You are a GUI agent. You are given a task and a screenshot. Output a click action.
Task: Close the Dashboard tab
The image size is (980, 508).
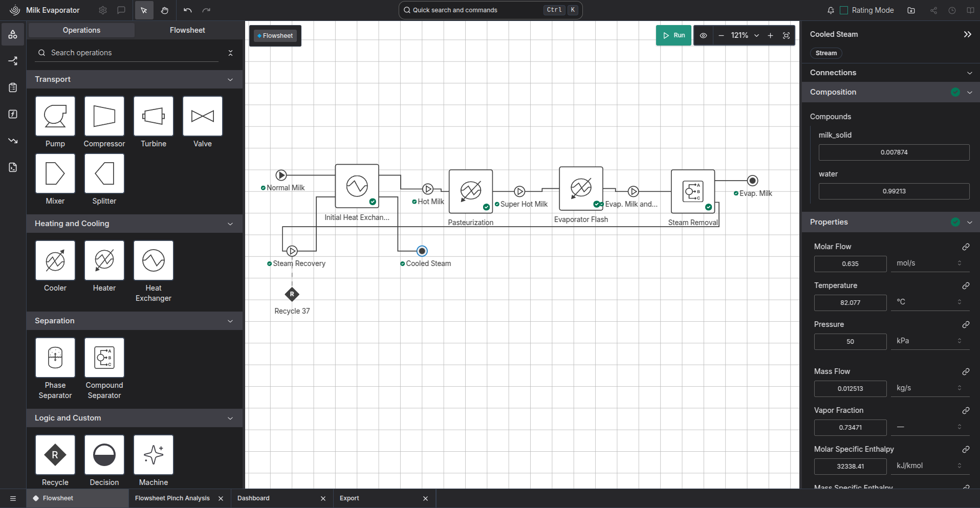pyautogui.click(x=323, y=498)
